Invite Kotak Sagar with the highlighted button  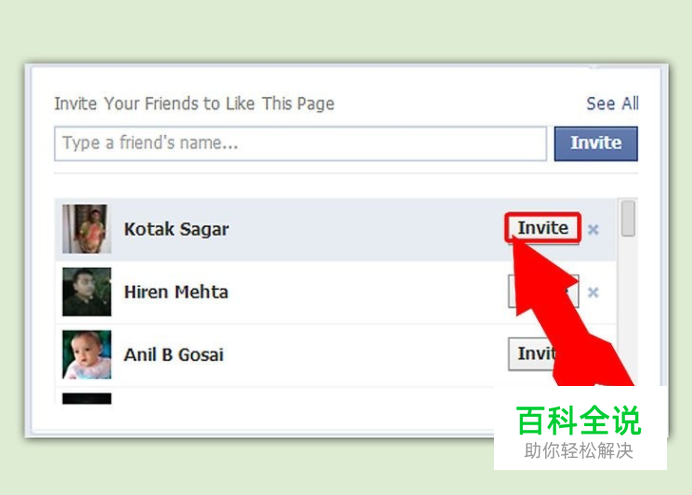click(542, 228)
